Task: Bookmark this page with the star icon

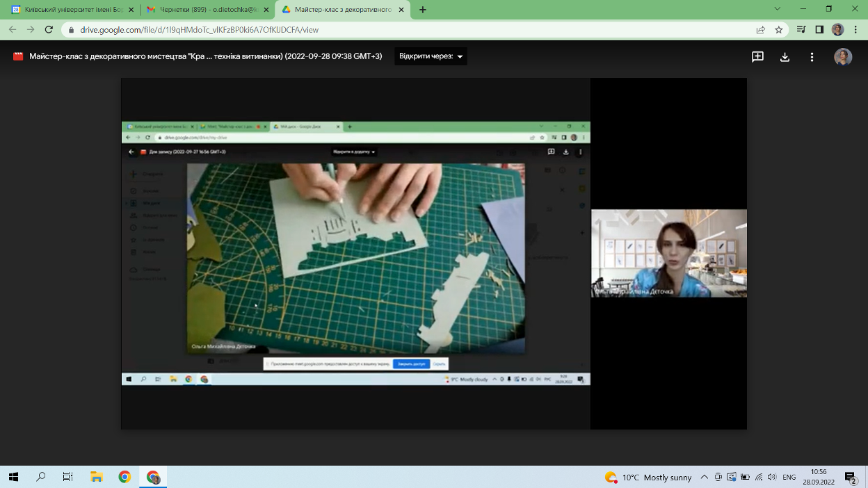Action: (779, 30)
